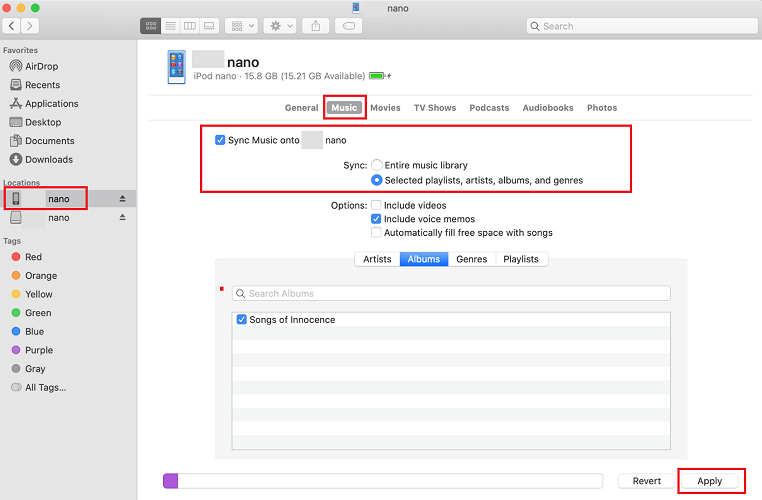Switch to the Photos tab
Image resolution: width=762 pixels, height=500 pixels.
[x=602, y=108]
